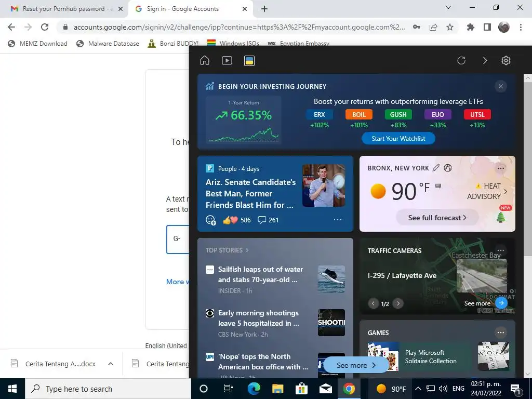Focus the G- verification code field

[178, 239]
